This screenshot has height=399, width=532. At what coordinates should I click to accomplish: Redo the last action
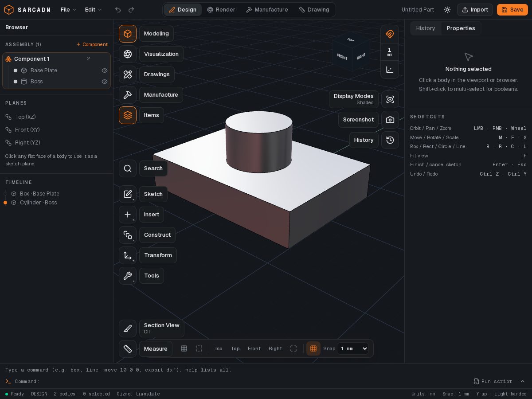pos(131,10)
